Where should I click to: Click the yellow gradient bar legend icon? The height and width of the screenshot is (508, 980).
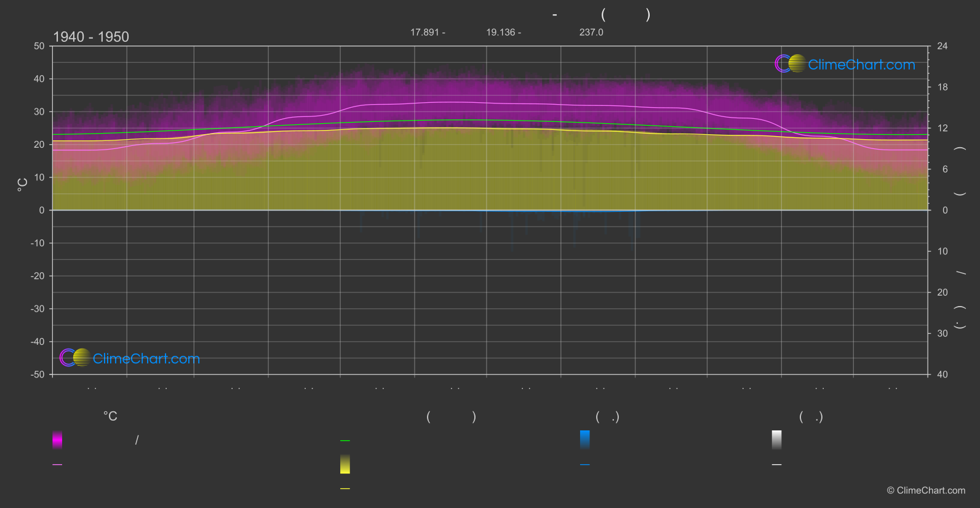click(x=345, y=464)
